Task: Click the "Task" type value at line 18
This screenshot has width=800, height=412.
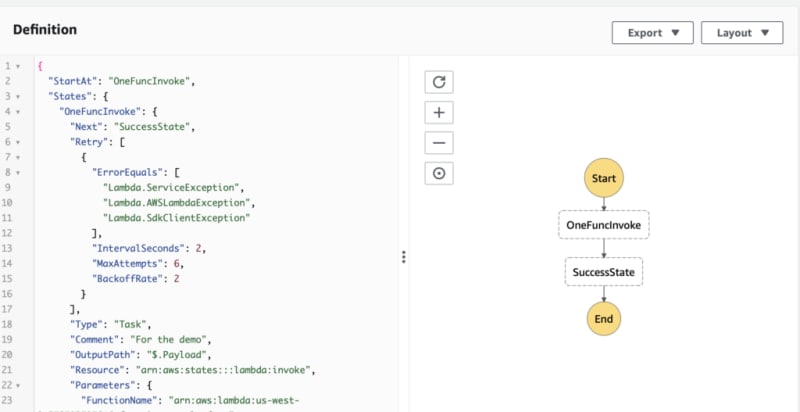Action: click(x=130, y=324)
